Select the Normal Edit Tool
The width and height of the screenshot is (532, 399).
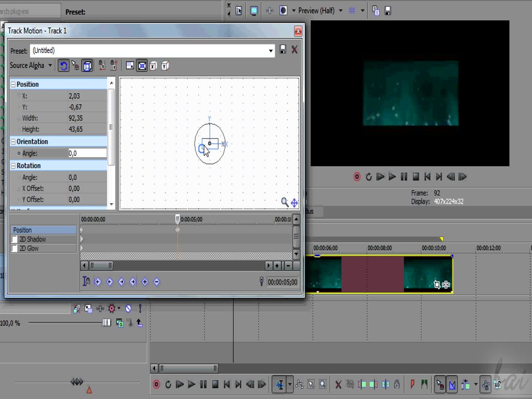[x=280, y=384]
